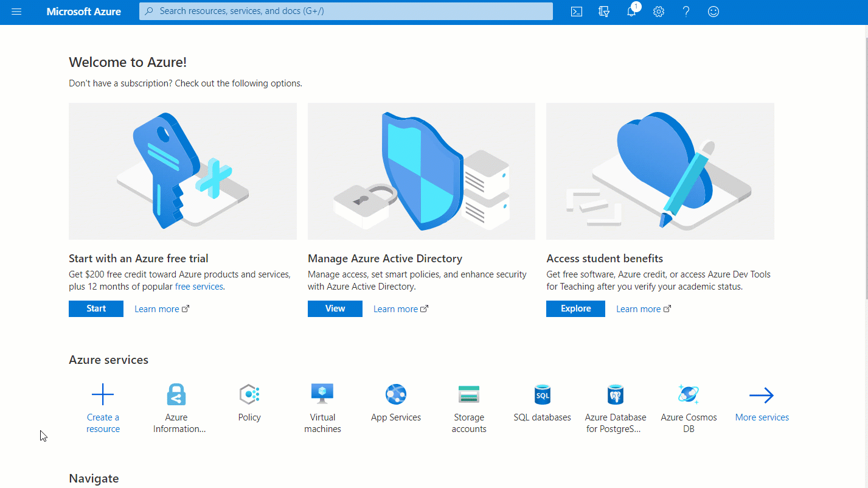Viewport: 868px width, 488px height.
Task: Click the Welcome to Azure! heading
Action: 128,62
